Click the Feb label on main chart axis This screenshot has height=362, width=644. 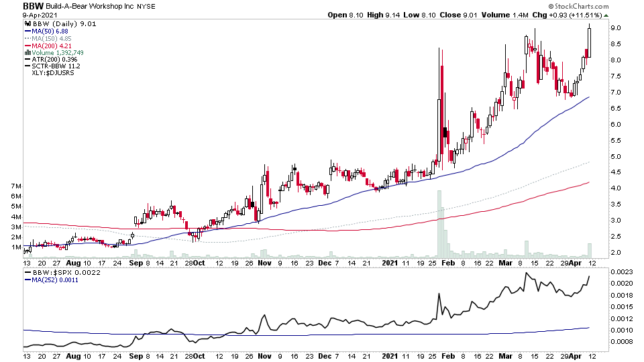[x=448, y=263]
